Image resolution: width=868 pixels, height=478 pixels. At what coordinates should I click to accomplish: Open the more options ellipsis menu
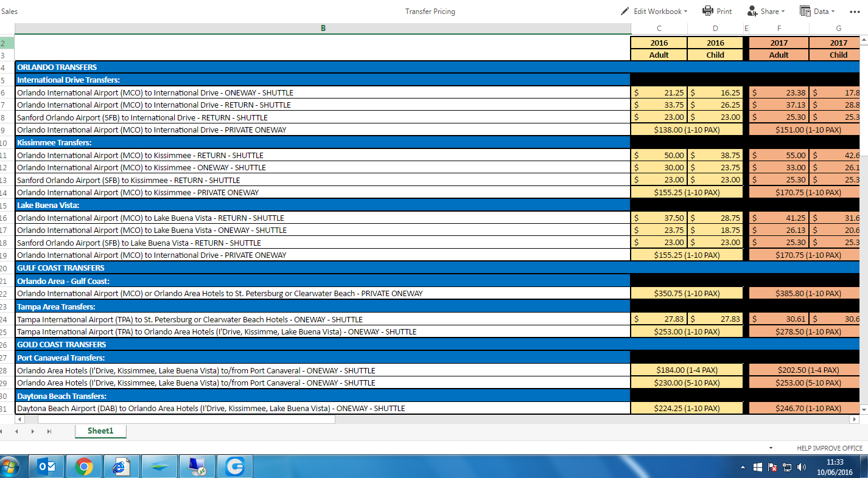[855, 12]
